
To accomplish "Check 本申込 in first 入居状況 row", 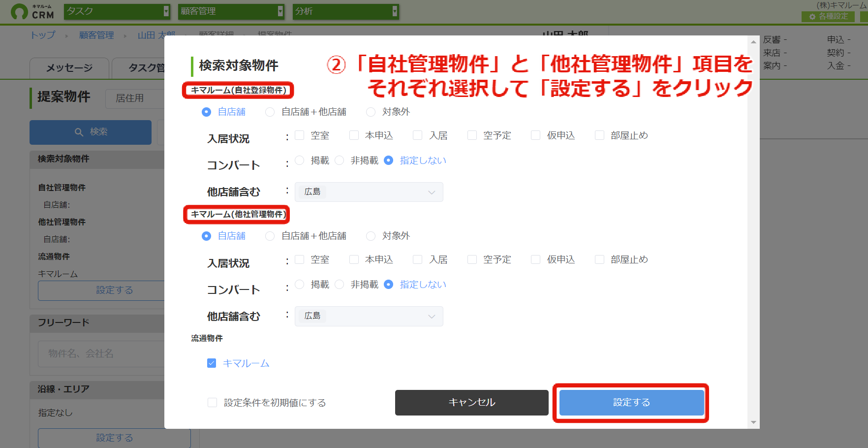I will coord(354,135).
